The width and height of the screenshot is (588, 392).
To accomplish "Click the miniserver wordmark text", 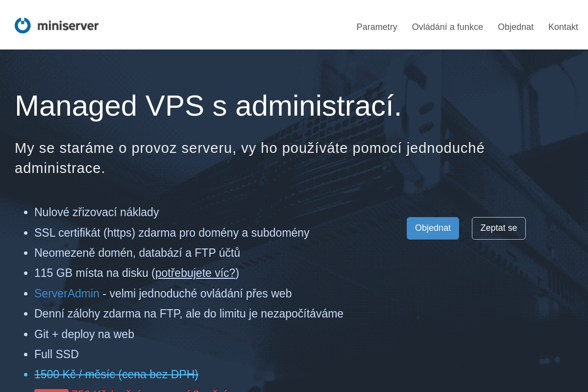I will (x=69, y=25).
